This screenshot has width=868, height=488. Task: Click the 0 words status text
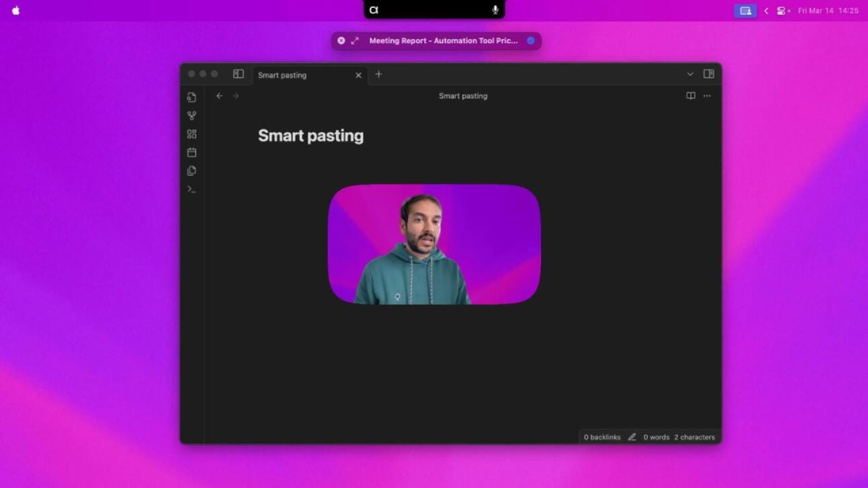[656, 437]
